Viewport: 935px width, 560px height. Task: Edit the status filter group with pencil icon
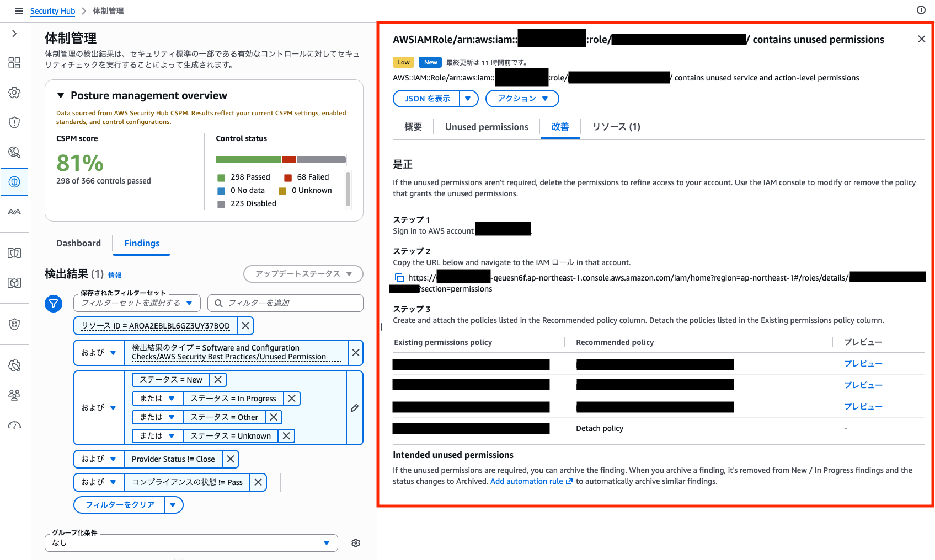[x=355, y=408]
